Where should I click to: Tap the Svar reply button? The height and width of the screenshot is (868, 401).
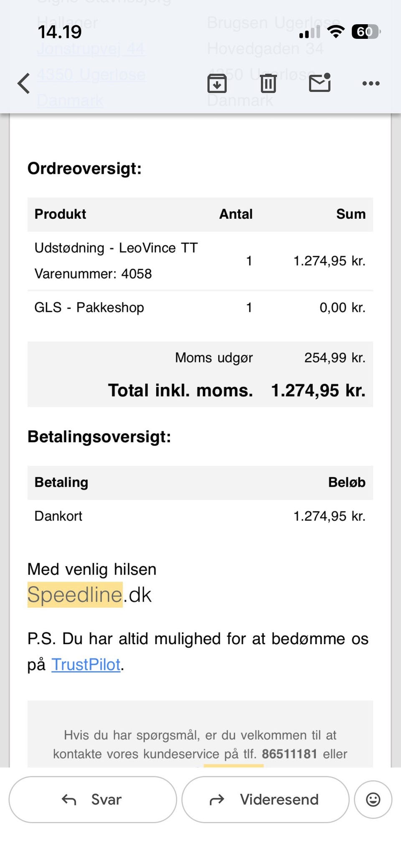[93, 800]
